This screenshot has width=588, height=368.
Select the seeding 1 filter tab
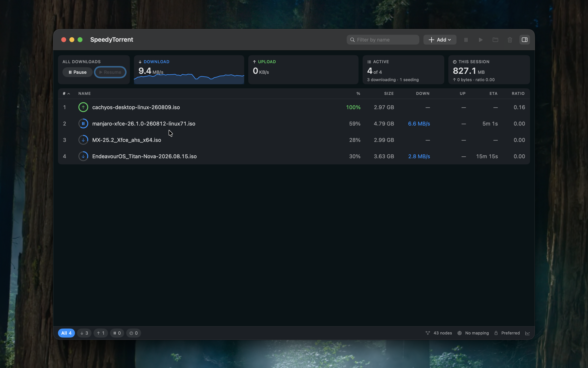(x=101, y=333)
